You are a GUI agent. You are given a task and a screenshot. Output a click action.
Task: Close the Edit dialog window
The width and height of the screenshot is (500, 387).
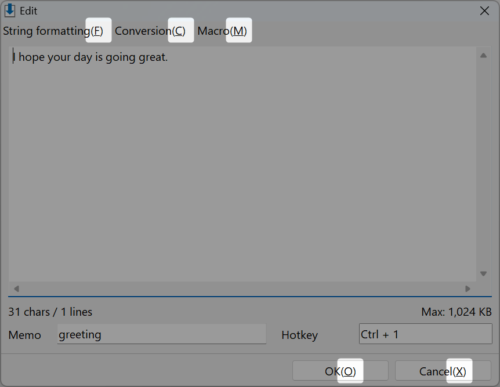click(x=484, y=11)
